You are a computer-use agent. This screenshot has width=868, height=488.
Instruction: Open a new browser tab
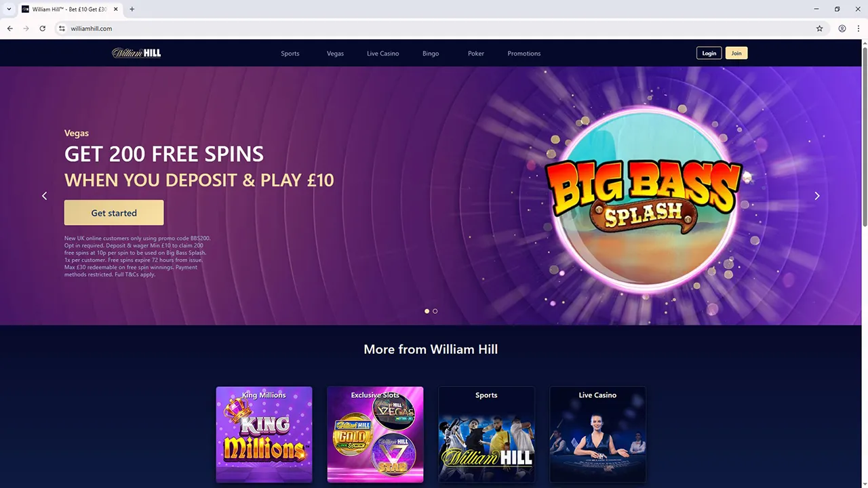click(x=132, y=9)
